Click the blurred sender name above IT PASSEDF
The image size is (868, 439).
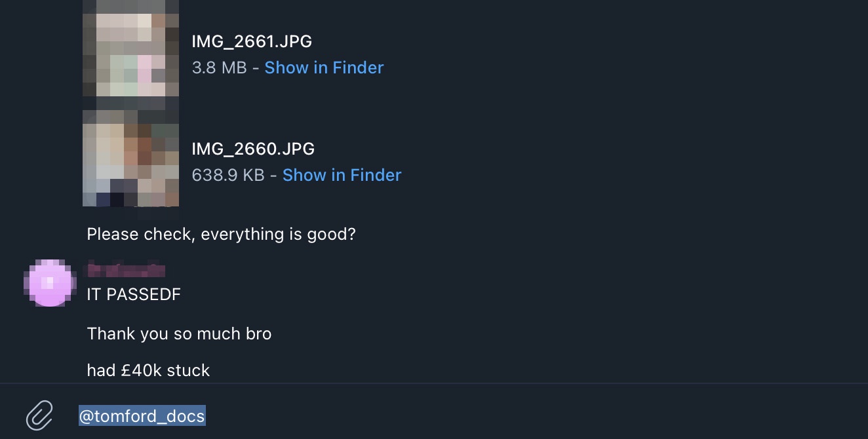point(126,269)
